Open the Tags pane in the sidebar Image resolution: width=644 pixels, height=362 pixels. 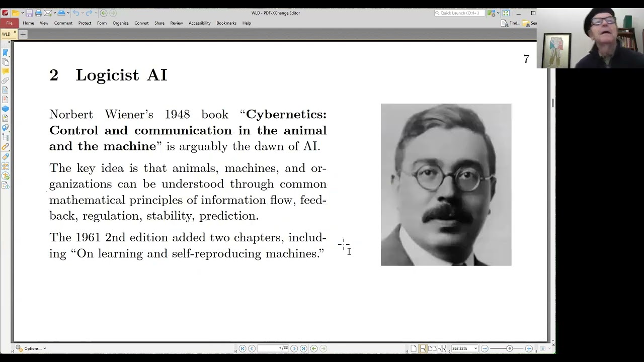click(5, 156)
